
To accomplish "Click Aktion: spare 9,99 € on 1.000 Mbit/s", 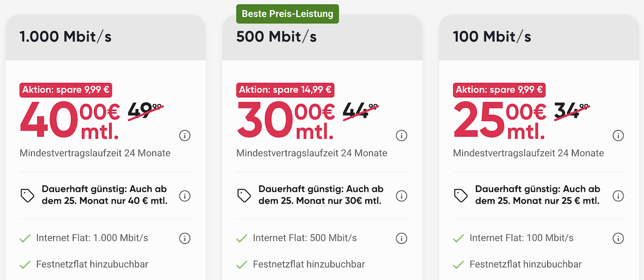I will (66, 90).
